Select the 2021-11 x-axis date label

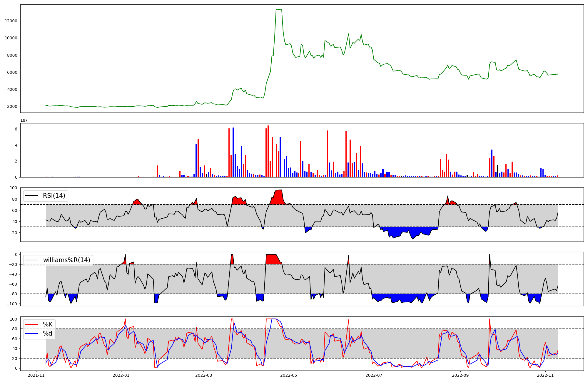[36, 375]
